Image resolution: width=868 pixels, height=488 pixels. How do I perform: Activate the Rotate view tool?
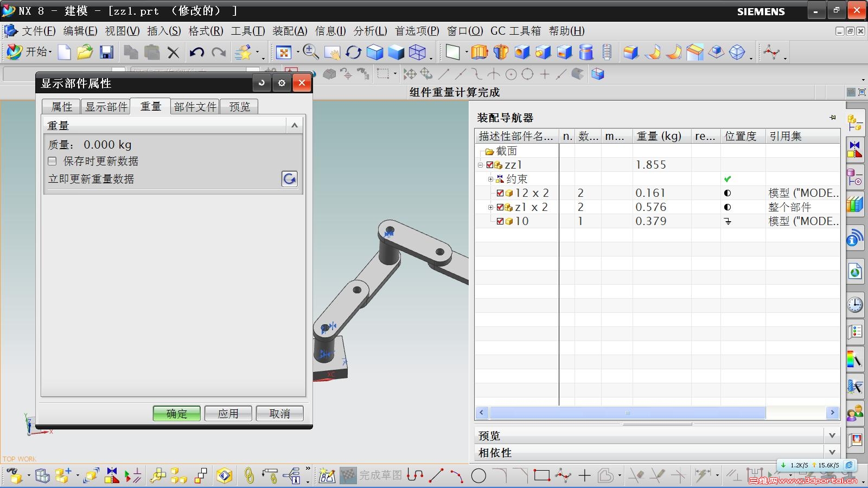[354, 52]
